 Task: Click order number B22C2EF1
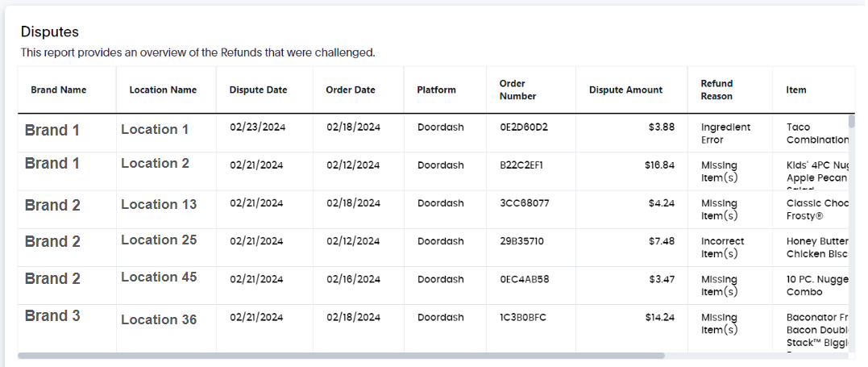pos(521,165)
